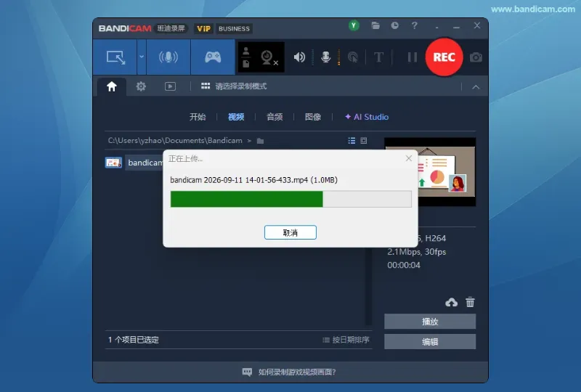Delete the video with trash icon
This screenshot has height=392, width=581.
coord(470,302)
